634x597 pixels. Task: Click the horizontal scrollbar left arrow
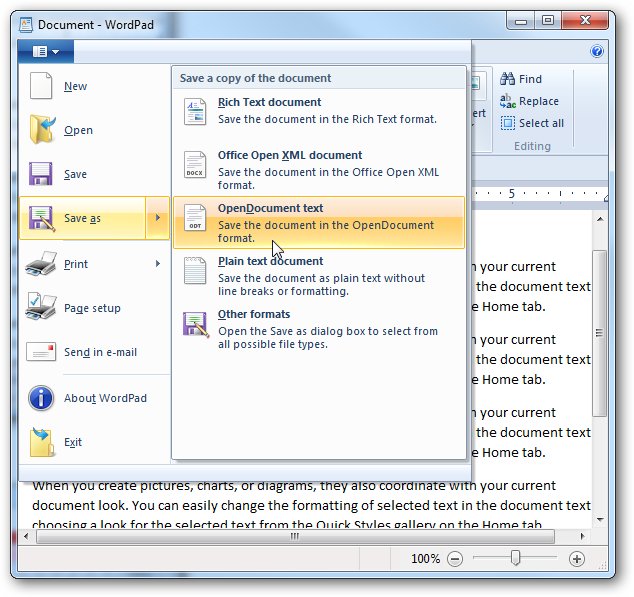click(x=26, y=536)
